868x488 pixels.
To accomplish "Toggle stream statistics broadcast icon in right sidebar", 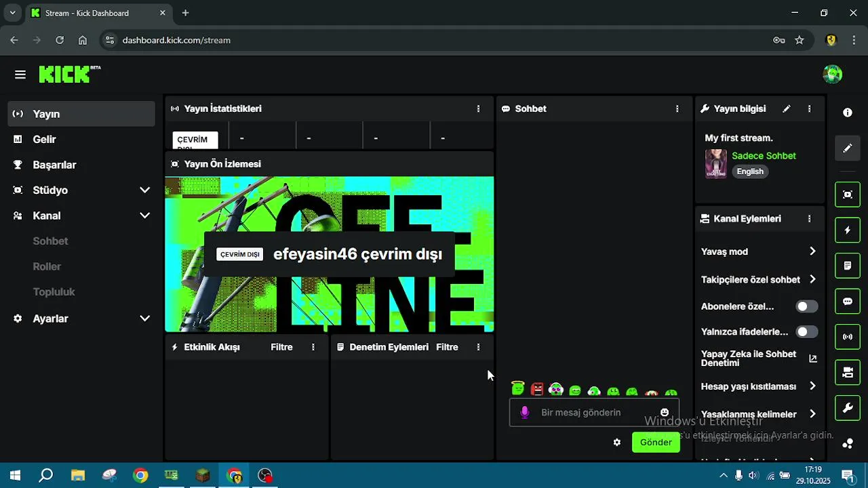I will pos(848,337).
